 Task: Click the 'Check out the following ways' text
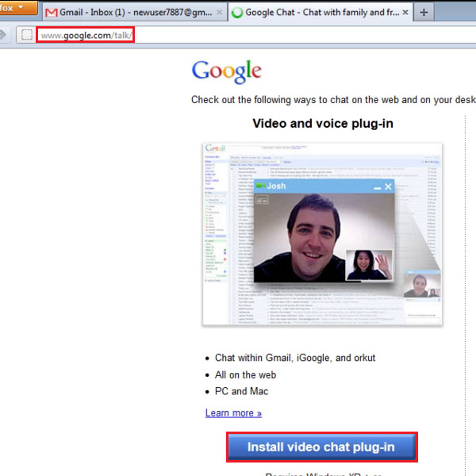click(333, 100)
